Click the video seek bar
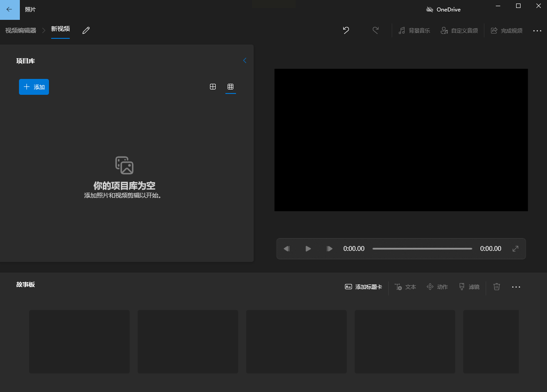The height and width of the screenshot is (392, 547). [422, 249]
